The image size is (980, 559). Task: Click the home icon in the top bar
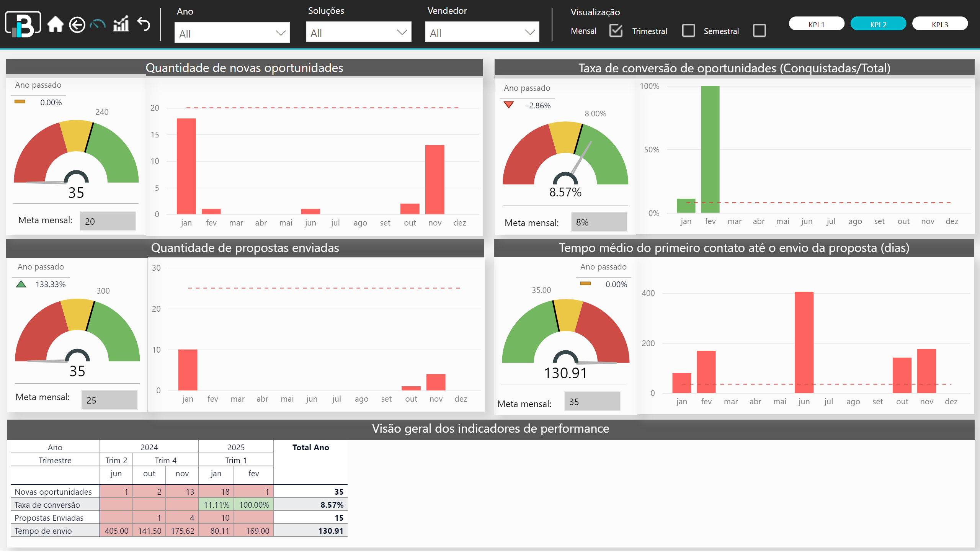[x=55, y=25]
